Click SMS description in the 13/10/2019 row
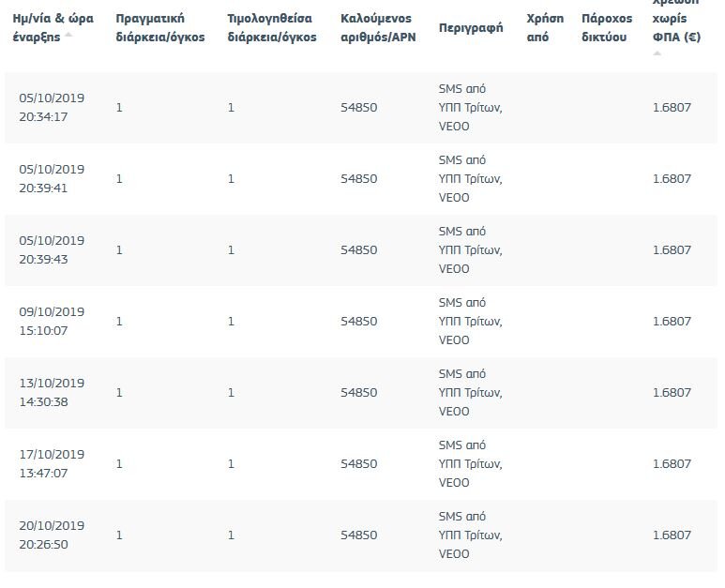This screenshot has height=588, width=725. click(x=470, y=392)
